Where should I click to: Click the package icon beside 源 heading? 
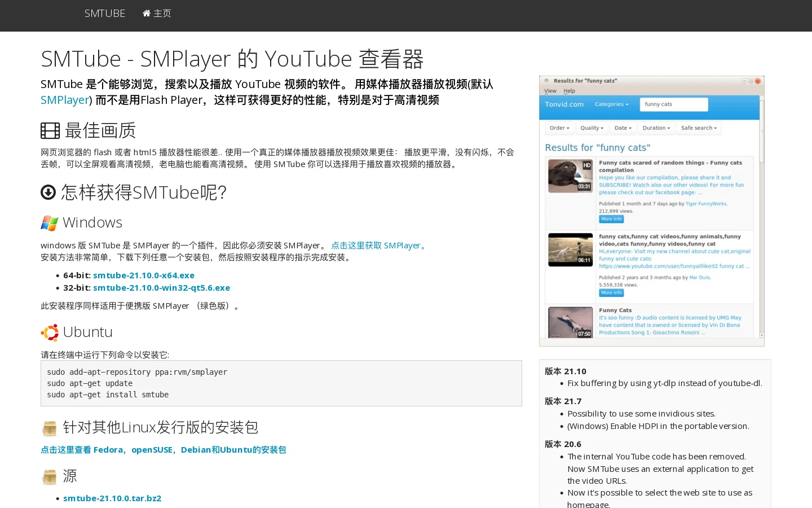[50, 477]
